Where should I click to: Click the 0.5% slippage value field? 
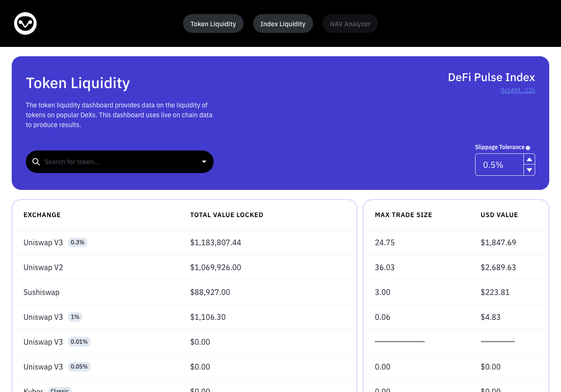coord(499,165)
